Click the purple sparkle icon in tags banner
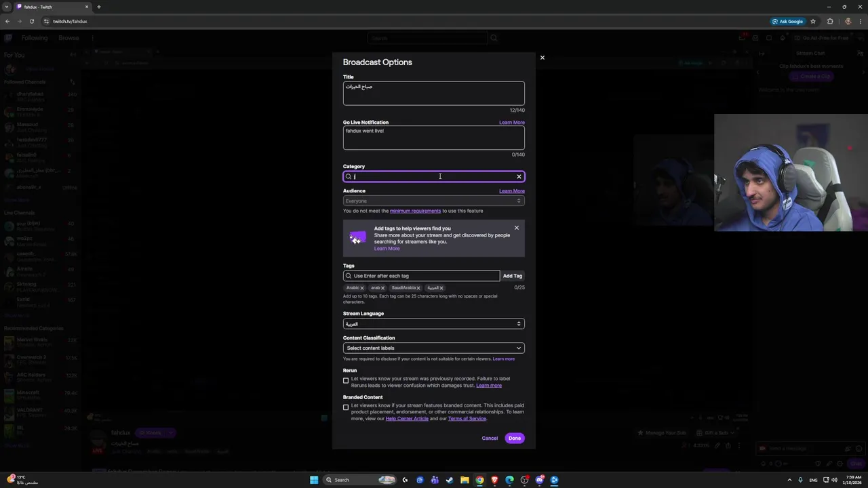868x488 pixels. (x=357, y=238)
